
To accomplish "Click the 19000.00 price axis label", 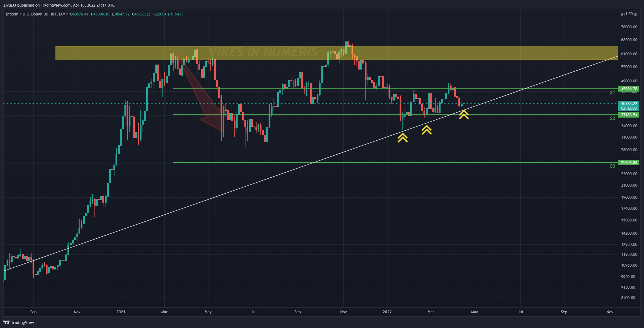I will click(x=629, y=197).
